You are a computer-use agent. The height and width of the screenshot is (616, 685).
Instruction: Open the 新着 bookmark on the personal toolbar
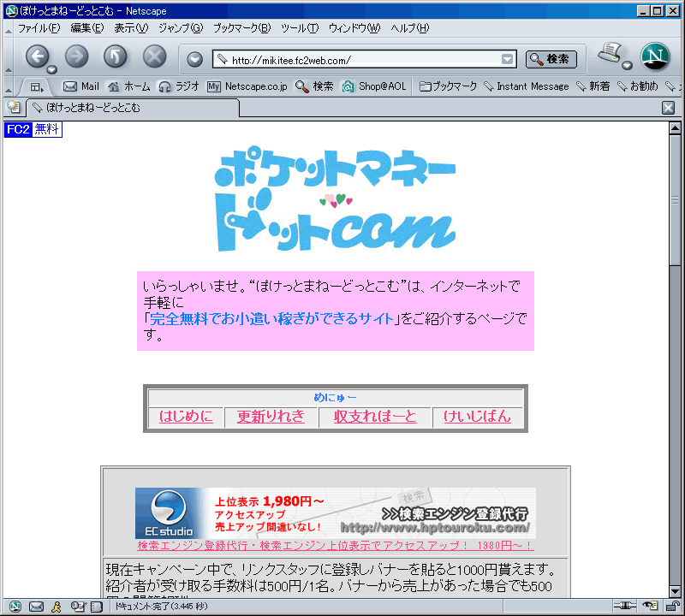(593, 86)
